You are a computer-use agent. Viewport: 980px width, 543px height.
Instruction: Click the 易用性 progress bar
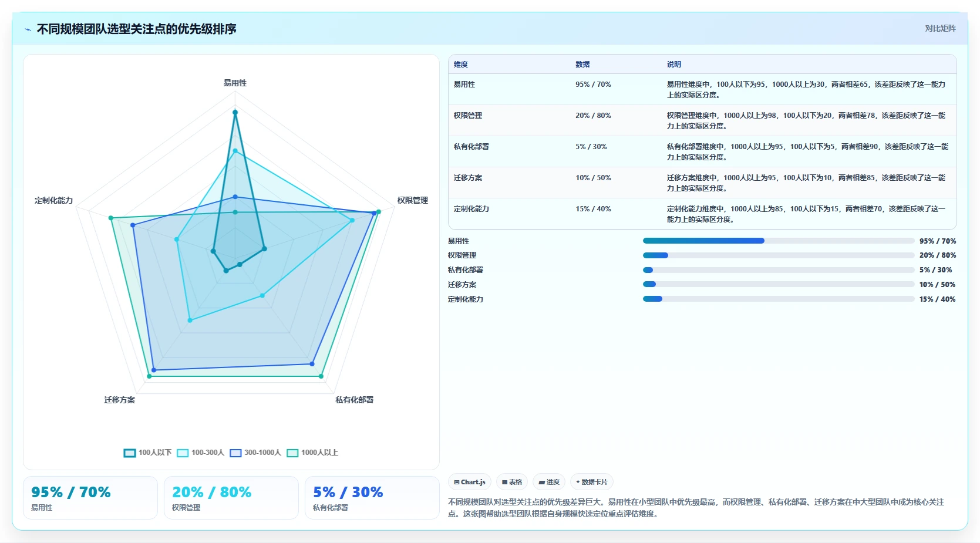pyautogui.click(x=779, y=241)
